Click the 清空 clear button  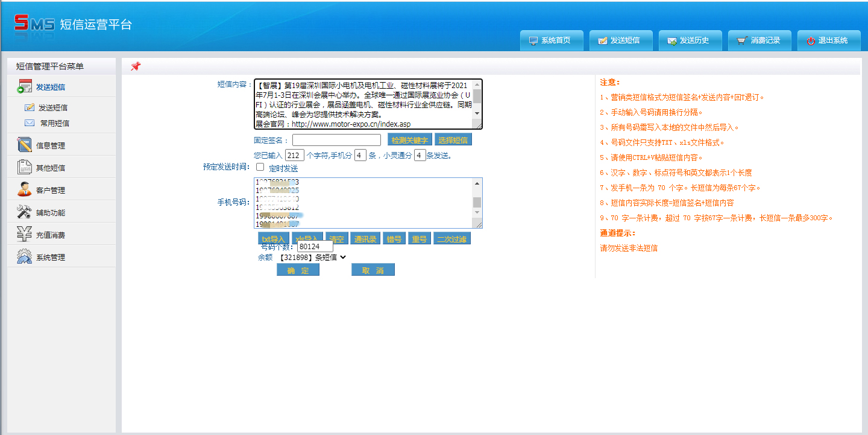[x=337, y=239]
